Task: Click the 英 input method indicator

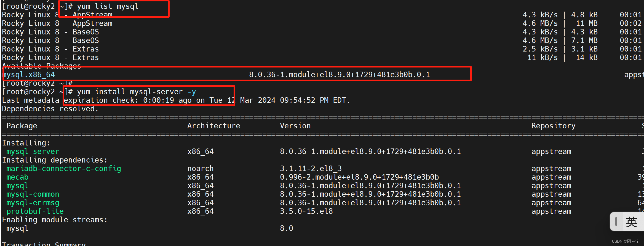Action: point(631,222)
